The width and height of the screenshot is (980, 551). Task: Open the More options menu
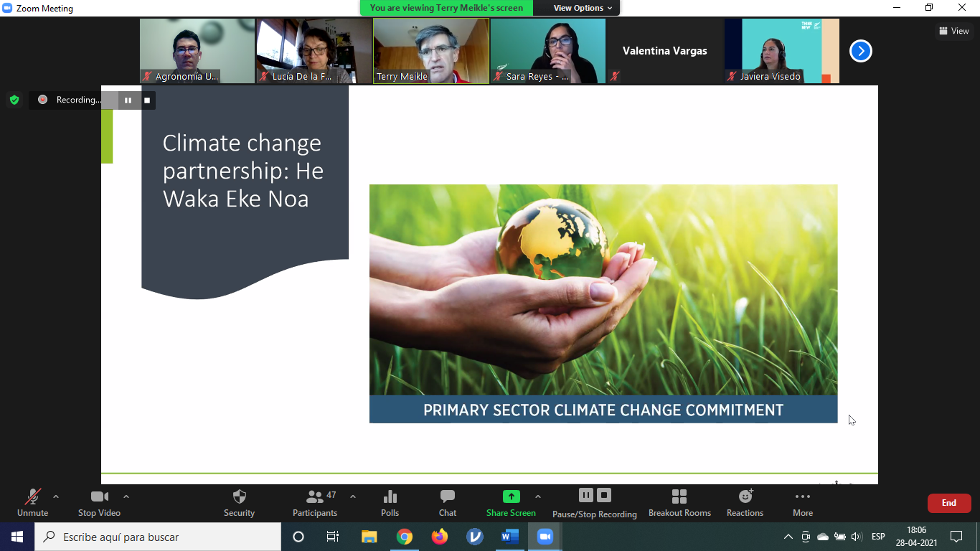(803, 503)
